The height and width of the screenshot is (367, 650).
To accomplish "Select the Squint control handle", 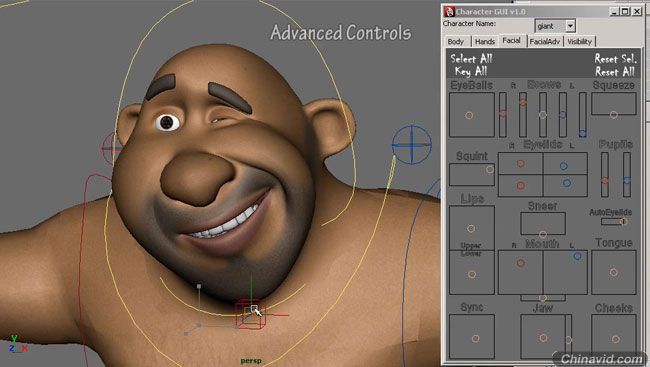I will (x=490, y=170).
